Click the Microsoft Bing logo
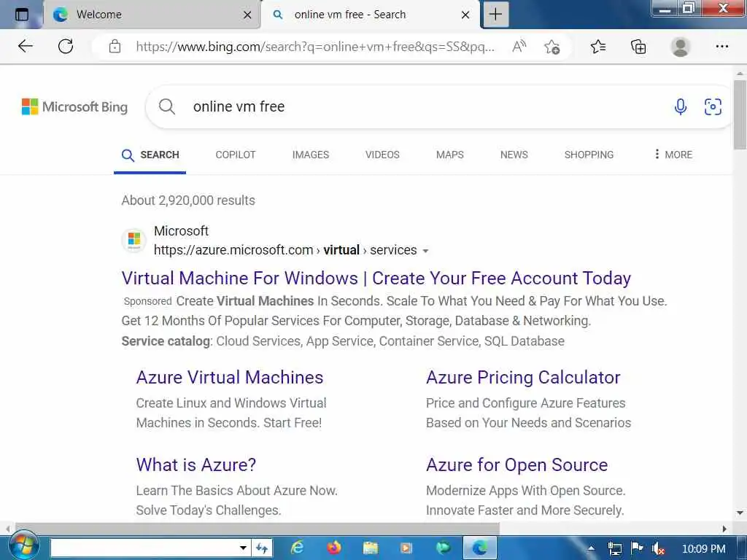The width and height of the screenshot is (747, 560). click(x=75, y=106)
